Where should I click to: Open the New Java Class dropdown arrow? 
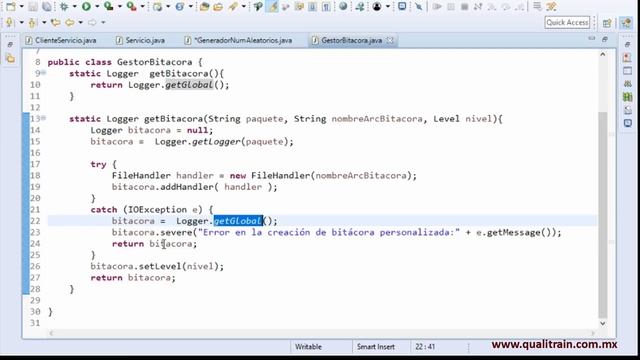(x=191, y=7)
